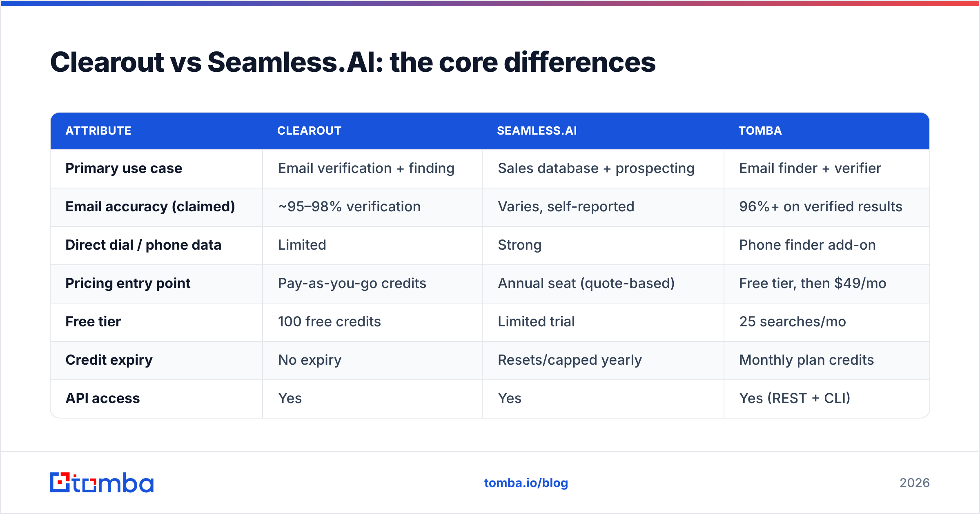Click the 'Annual seat (quote-based)' cell

coord(586,283)
